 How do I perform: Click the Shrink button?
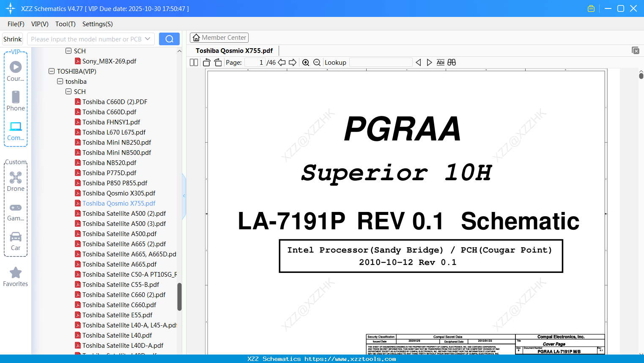tap(12, 39)
